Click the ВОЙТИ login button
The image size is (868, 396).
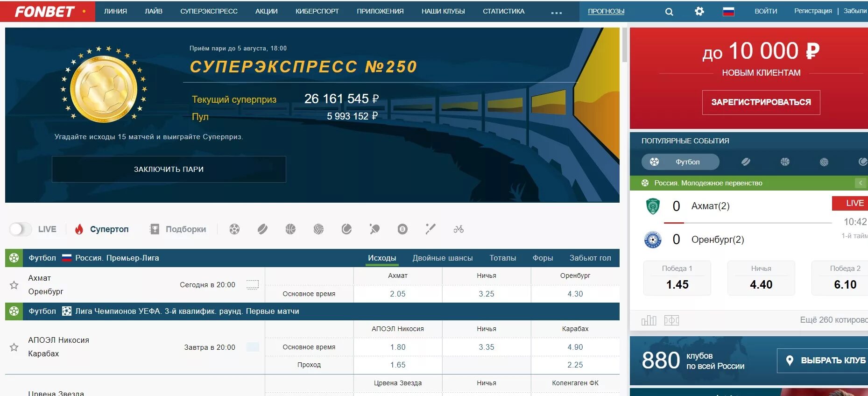click(x=766, y=11)
